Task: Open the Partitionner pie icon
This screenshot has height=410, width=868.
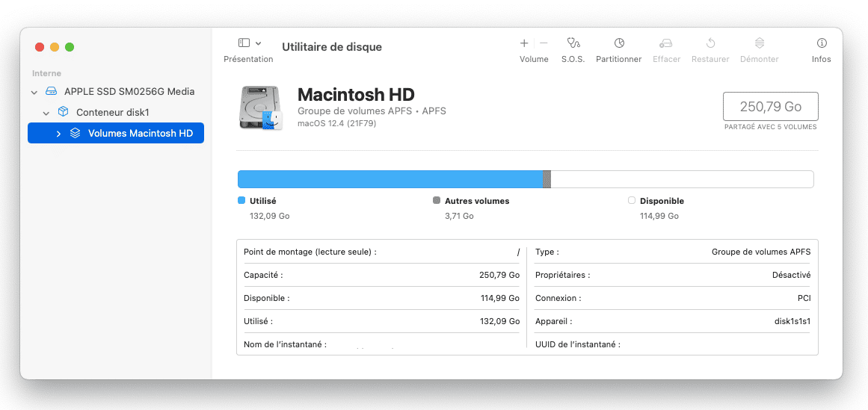Action: click(x=619, y=43)
